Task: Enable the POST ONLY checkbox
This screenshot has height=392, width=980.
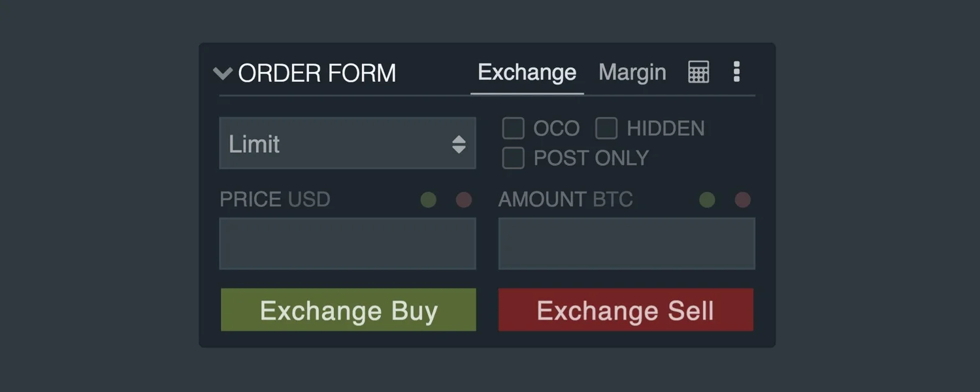Action: 514,157
